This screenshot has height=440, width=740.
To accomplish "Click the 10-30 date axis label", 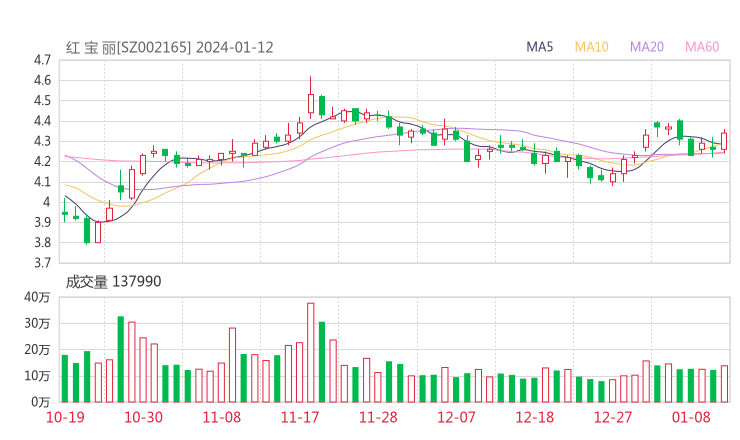I will [143, 417].
